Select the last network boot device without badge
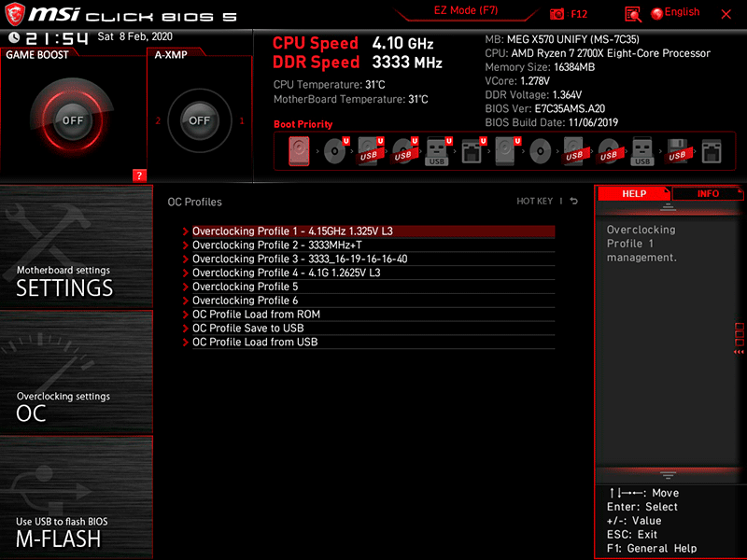 click(712, 152)
